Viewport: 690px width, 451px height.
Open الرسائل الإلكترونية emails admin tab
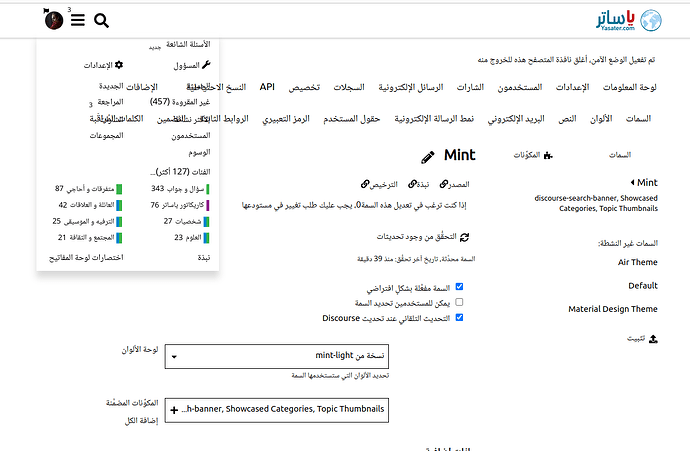411,87
